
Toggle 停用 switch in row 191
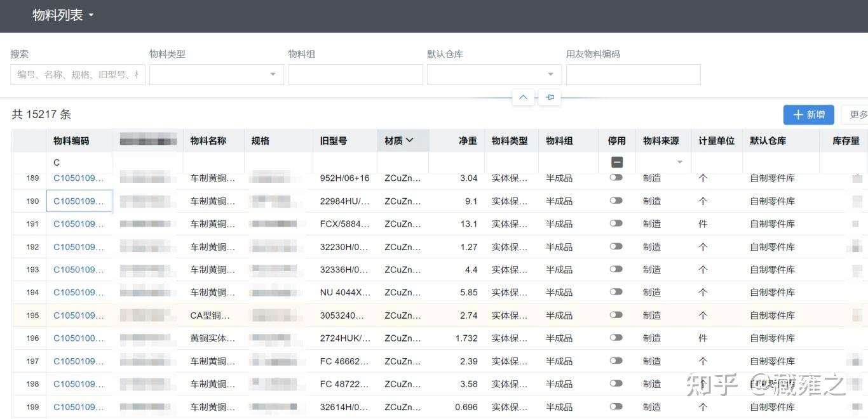pyautogui.click(x=616, y=223)
